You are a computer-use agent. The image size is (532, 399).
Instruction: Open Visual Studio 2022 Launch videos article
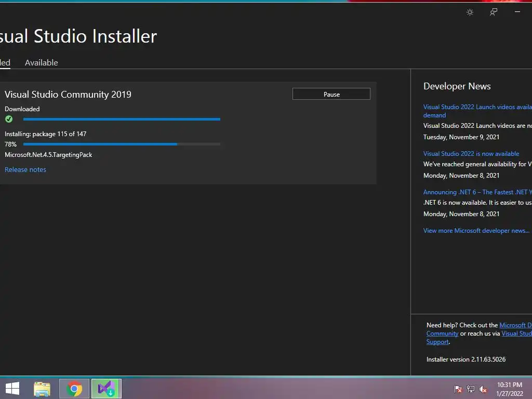tap(477, 111)
